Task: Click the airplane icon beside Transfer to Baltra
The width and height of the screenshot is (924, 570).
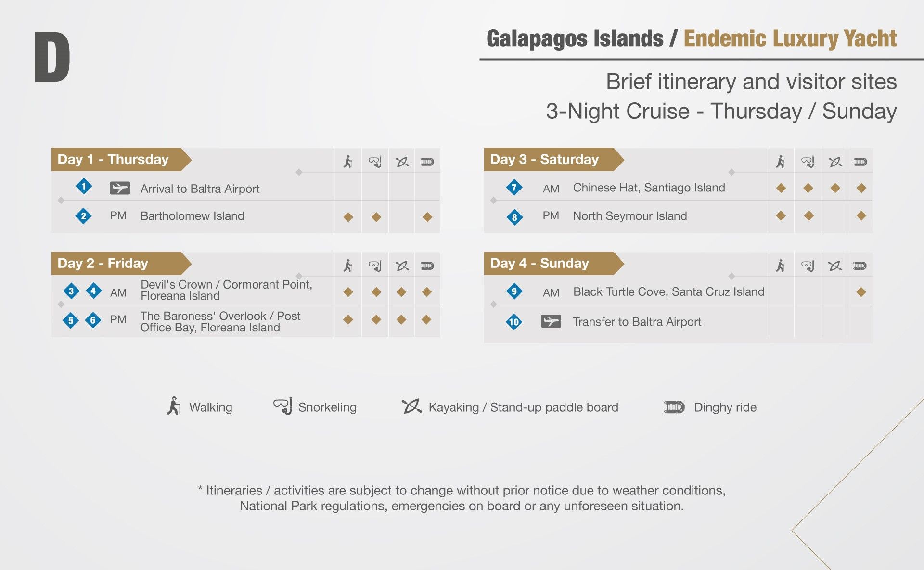Action: pyautogui.click(x=551, y=321)
